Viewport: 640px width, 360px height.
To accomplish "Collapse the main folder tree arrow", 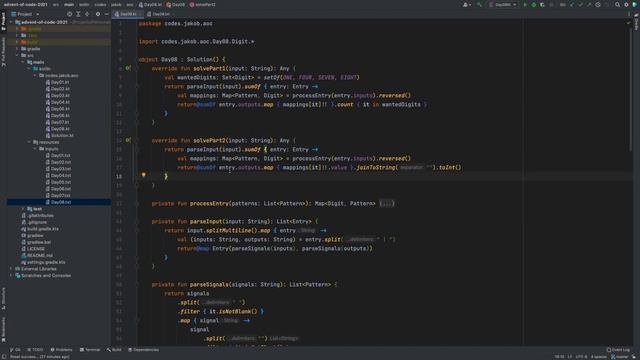I will pyautogui.click(x=23, y=62).
